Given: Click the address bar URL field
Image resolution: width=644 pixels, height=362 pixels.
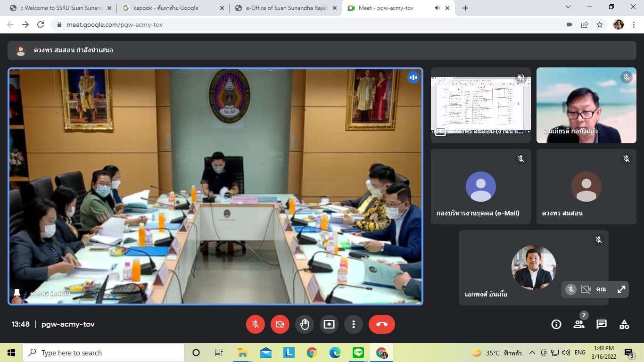Looking at the screenshot, I should coord(283,25).
